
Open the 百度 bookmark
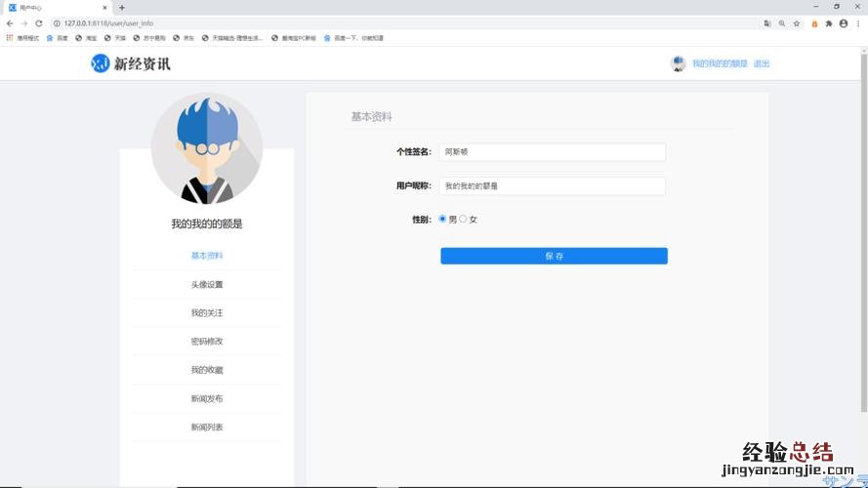pos(57,38)
